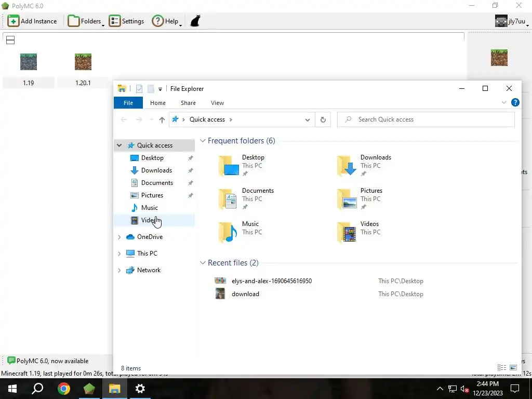Select the download recent file

(245, 294)
